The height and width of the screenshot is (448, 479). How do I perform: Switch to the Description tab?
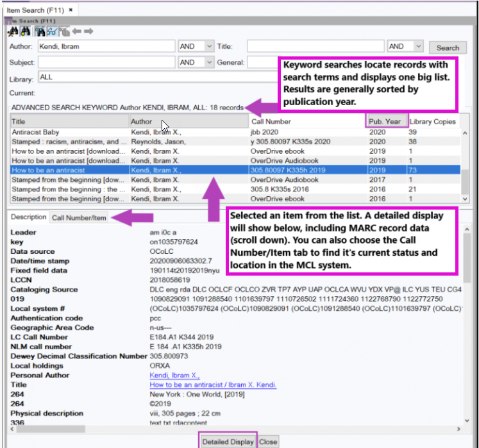click(x=28, y=217)
